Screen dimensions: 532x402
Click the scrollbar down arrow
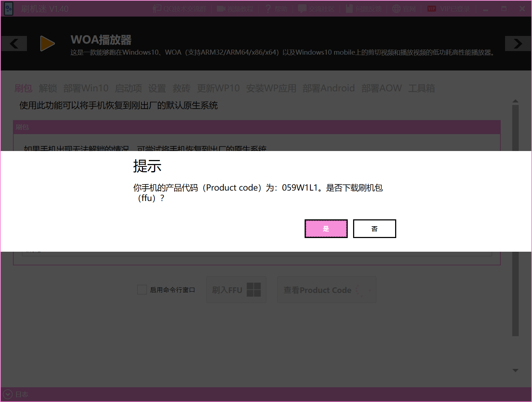pyautogui.click(x=515, y=370)
